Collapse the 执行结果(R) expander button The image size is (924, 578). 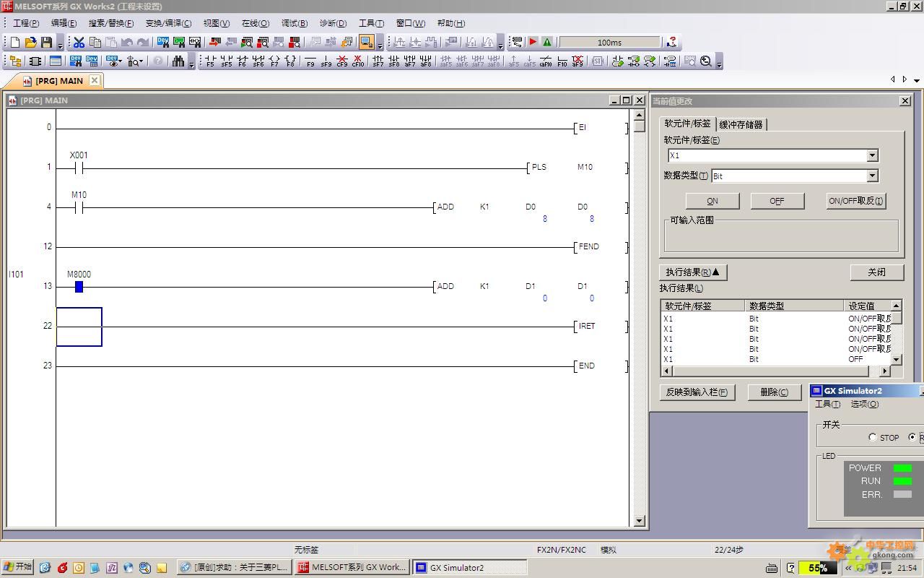(x=693, y=272)
